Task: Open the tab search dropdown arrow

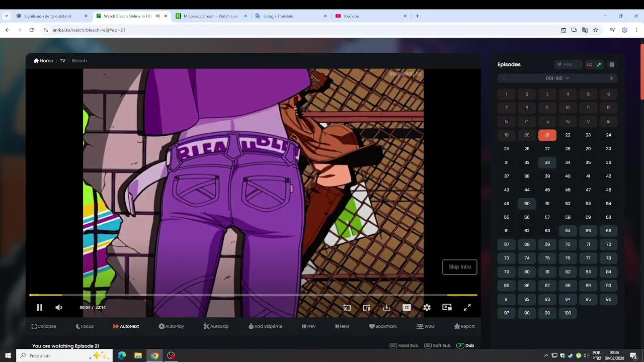Action: [7, 16]
